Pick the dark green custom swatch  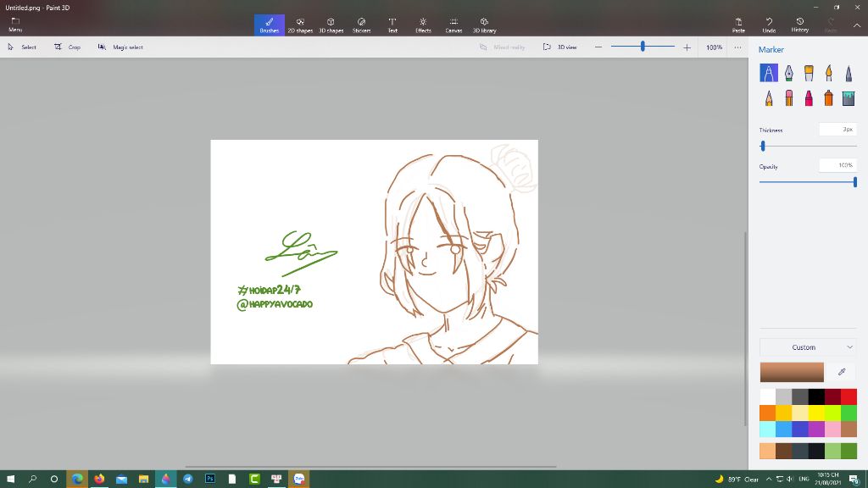(849, 451)
